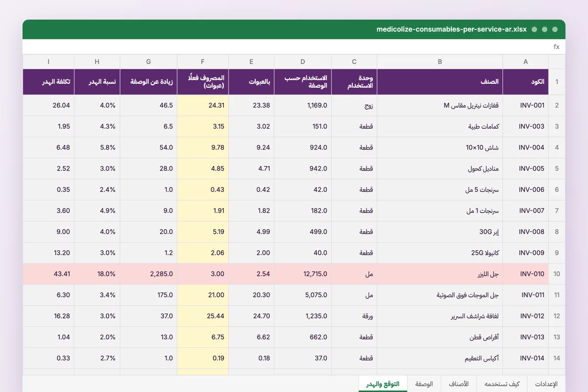Image resolution: width=588 pixels, height=392 pixels.
Task: Select the 5,075.0 usage cell
Action: pyautogui.click(x=303, y=295)
